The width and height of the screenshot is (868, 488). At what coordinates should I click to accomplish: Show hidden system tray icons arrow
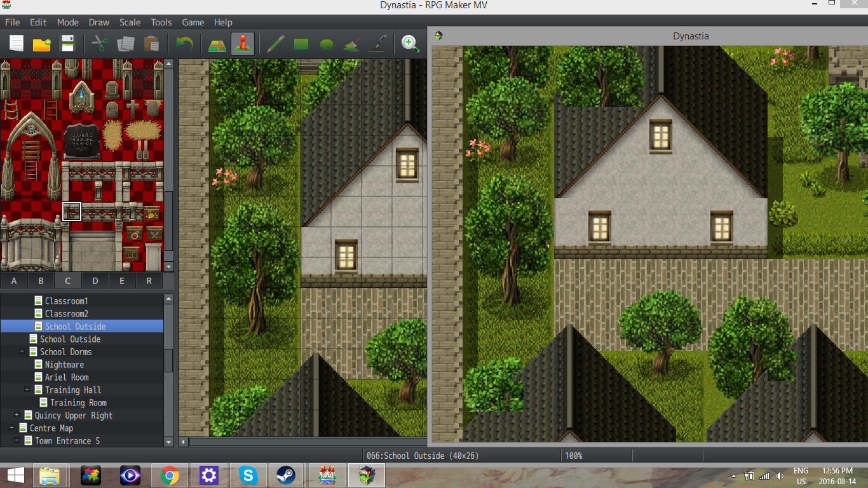pyautogui.click(x=734, y=476)
